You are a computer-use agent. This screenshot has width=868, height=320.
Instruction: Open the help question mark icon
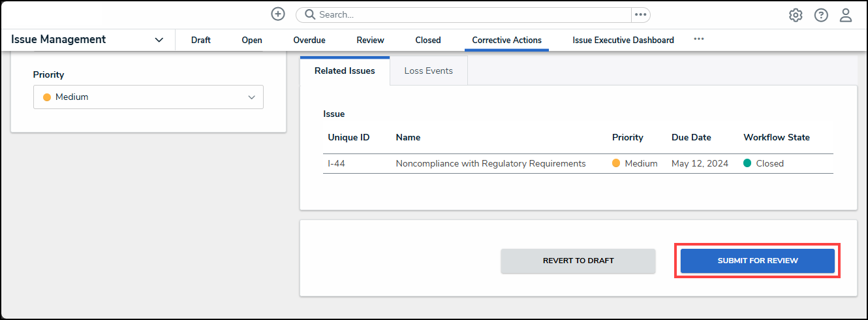[x=821, y=15]
